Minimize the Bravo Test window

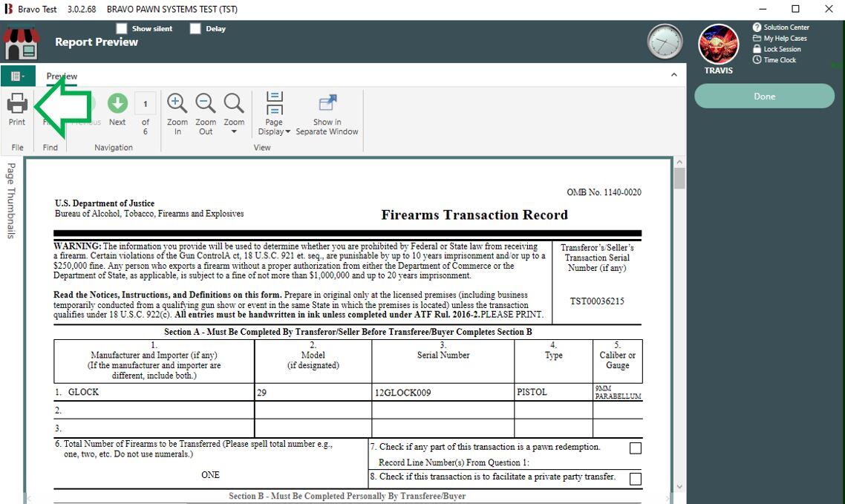click(x=763, y=9)
